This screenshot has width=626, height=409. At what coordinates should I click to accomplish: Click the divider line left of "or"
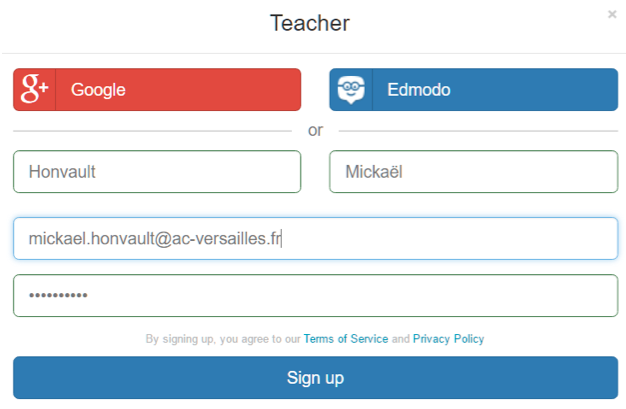tap(150, 131)
